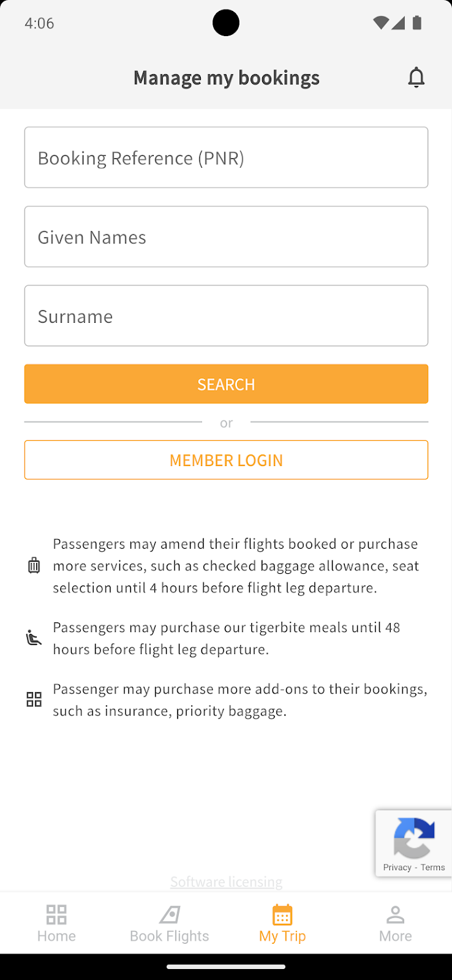Click the luggage icon beside baggage info

pyautogui.click(x=34, y=566)
